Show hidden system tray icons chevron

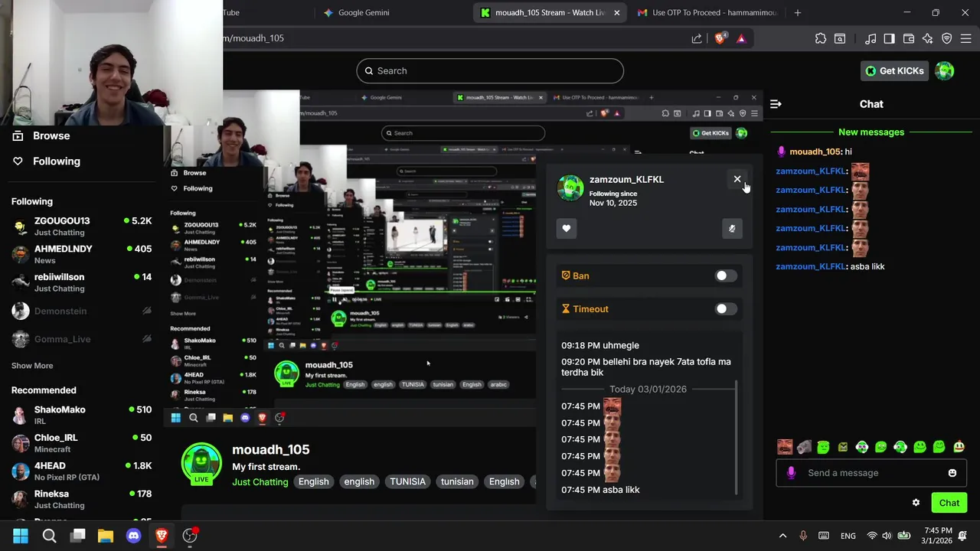[x=782, y=536]
